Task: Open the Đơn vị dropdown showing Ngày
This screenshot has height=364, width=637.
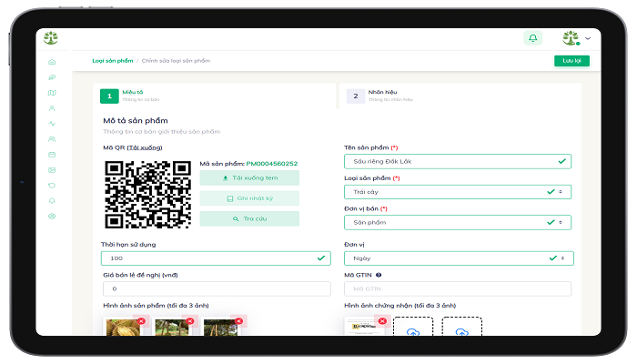Action: [459, 258]
